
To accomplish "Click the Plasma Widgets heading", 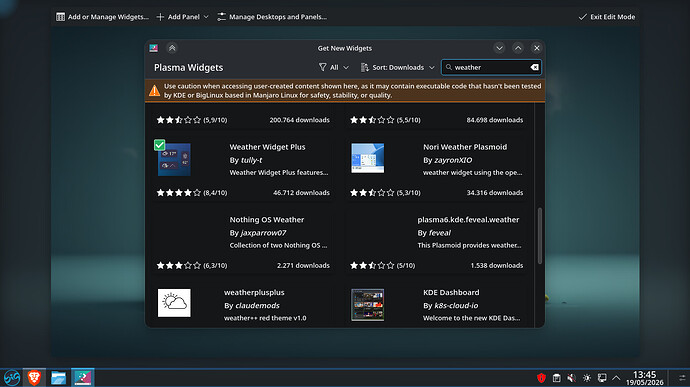I will [188, 68].
